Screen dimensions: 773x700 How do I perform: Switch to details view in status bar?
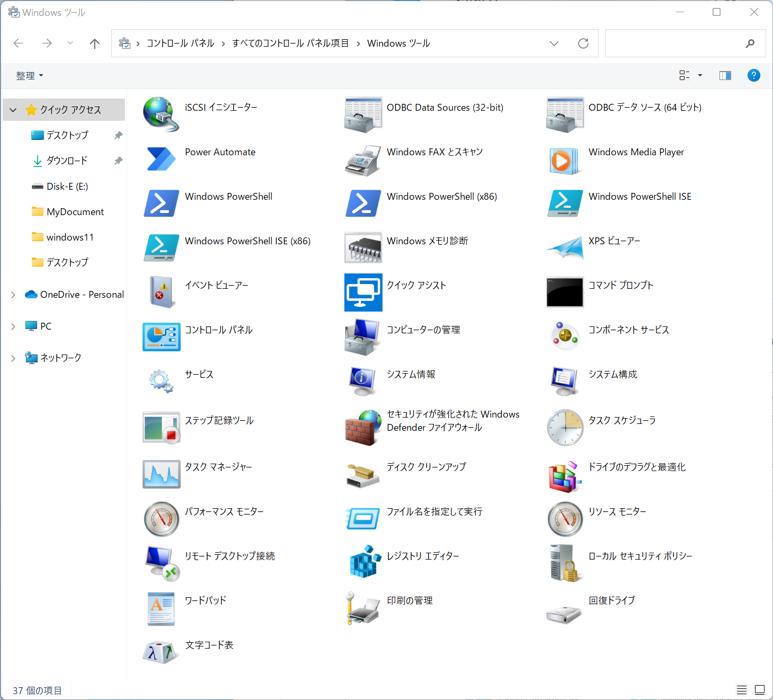pyautogui.click(x=742, y=690)
